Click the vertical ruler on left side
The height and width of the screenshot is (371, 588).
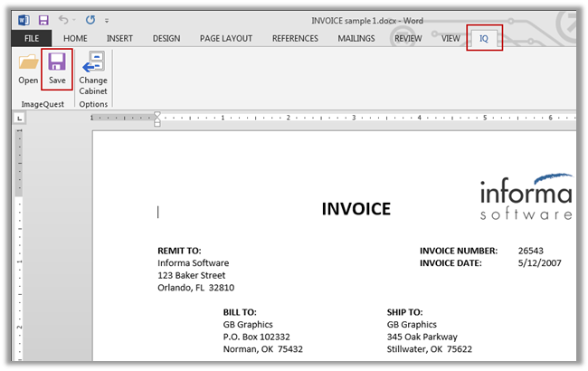20,243
